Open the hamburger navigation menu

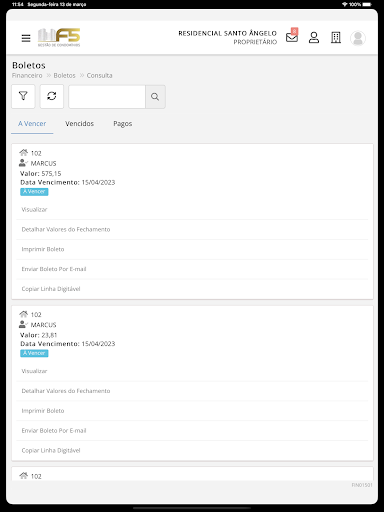click(x=26, y=38)
